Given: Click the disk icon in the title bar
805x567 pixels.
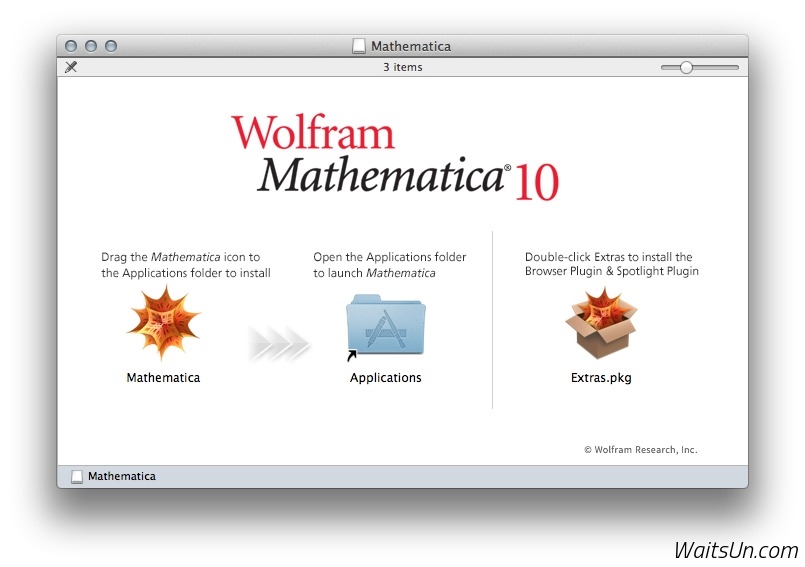Looking at the screenshot, I should 360,46.
